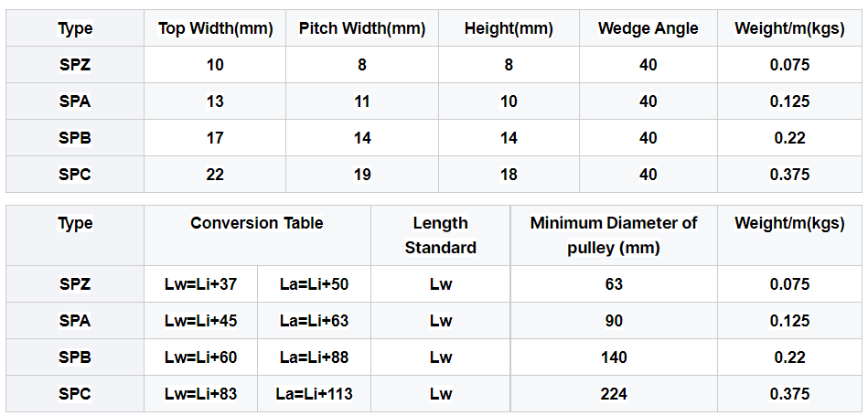This screenshot has width=868, height=416.
Task: Select SPB height value 14 in the Height column
Action: [509, 138]
